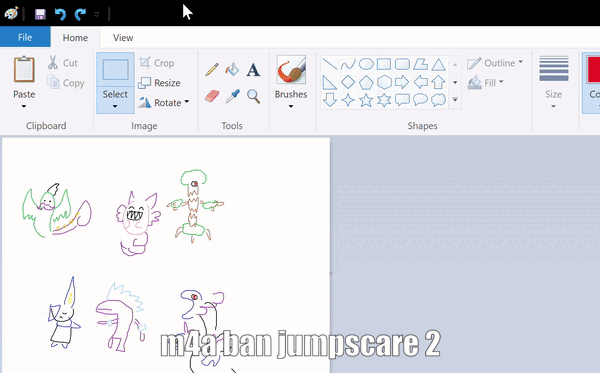600x373 pixels.
Task: Click the Crop button
Action: [156, 63]
